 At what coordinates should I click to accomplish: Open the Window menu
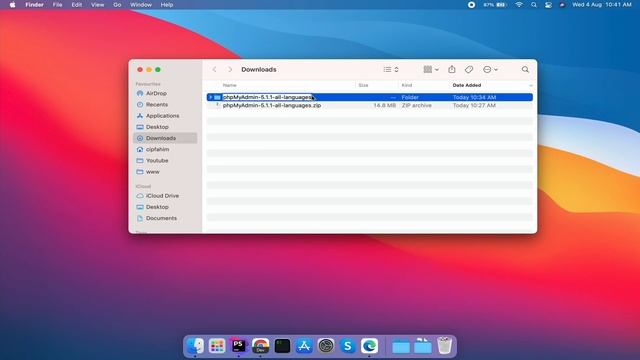(x=141, y=5)
